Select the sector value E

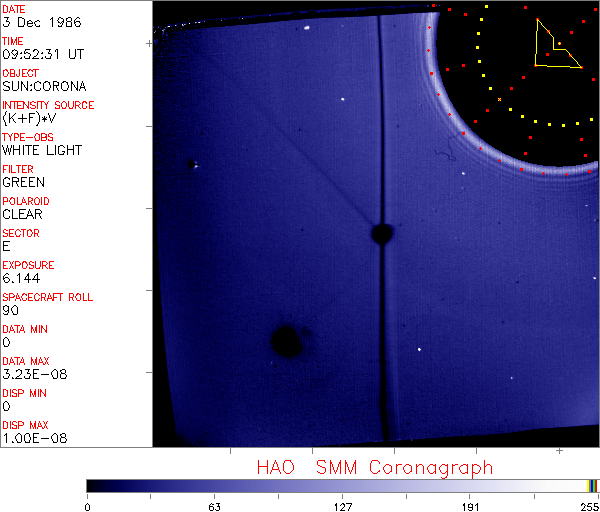6,246
